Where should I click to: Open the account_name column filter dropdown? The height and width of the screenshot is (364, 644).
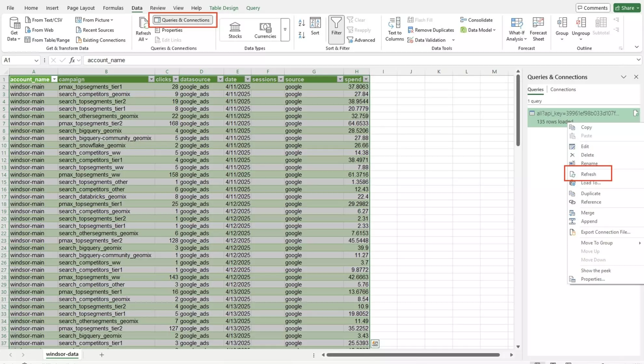54,79
